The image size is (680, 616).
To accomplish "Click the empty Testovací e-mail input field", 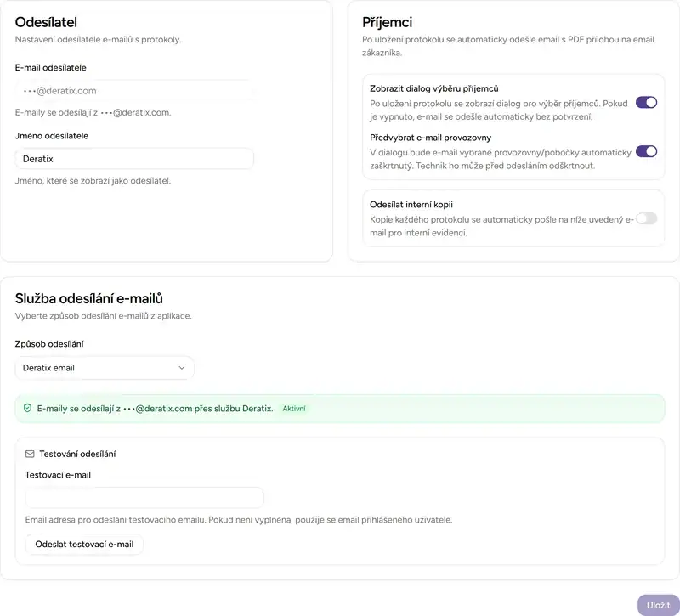I will [x=144, y=497].
